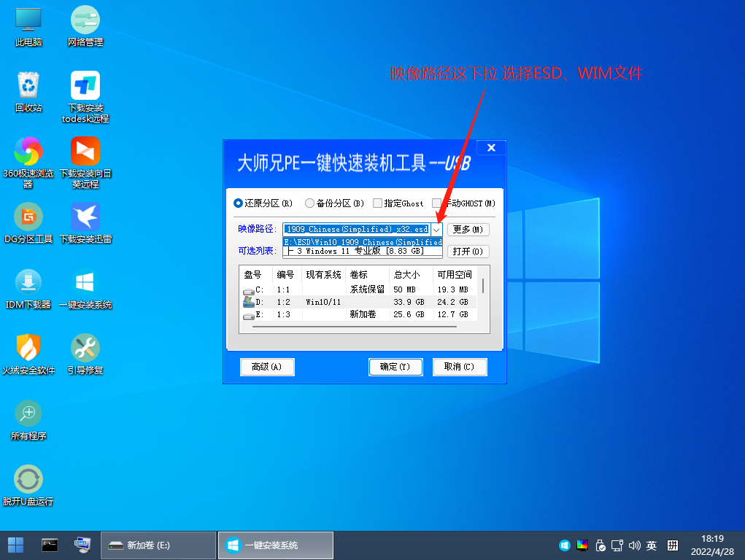The image size is (745, 560).
Task: Enable the 指定Ghost checkbox
Action: [378, 203]
